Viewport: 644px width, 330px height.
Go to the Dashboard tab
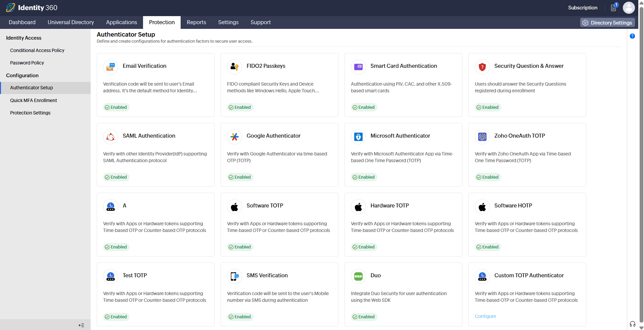(x=22, y=22)
